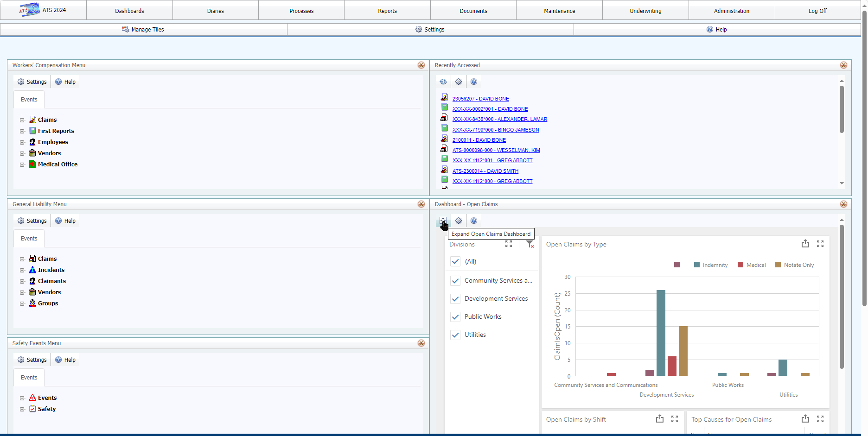Click Recently Accessed scrollbar down arrow
The width and height of the screenshot is (868, 436).
click(842, 183)
